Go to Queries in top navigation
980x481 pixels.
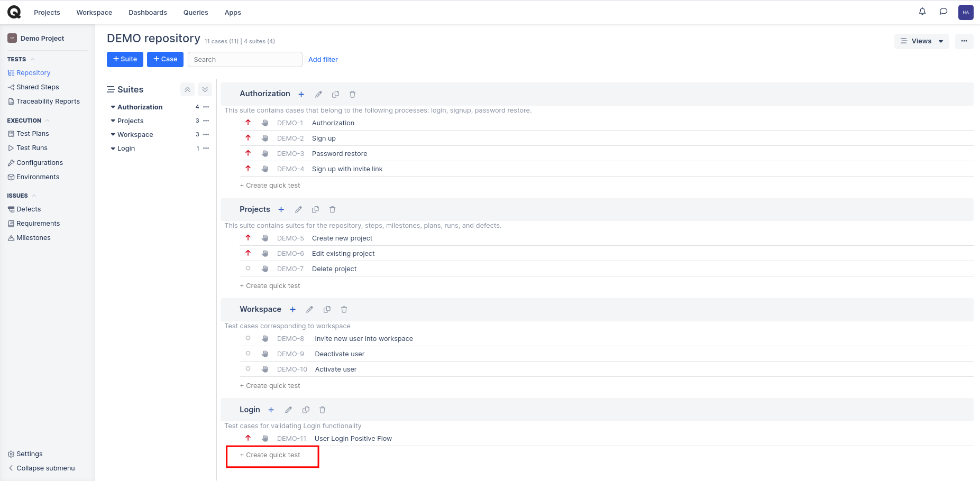196,13
